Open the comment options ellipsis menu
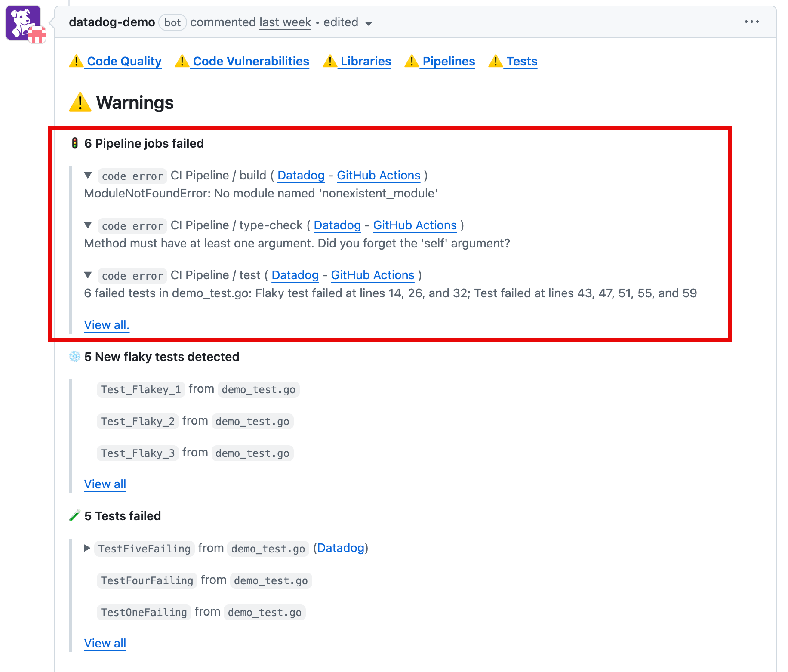Viewport: 788px width, 672px height. pos(751,22)
